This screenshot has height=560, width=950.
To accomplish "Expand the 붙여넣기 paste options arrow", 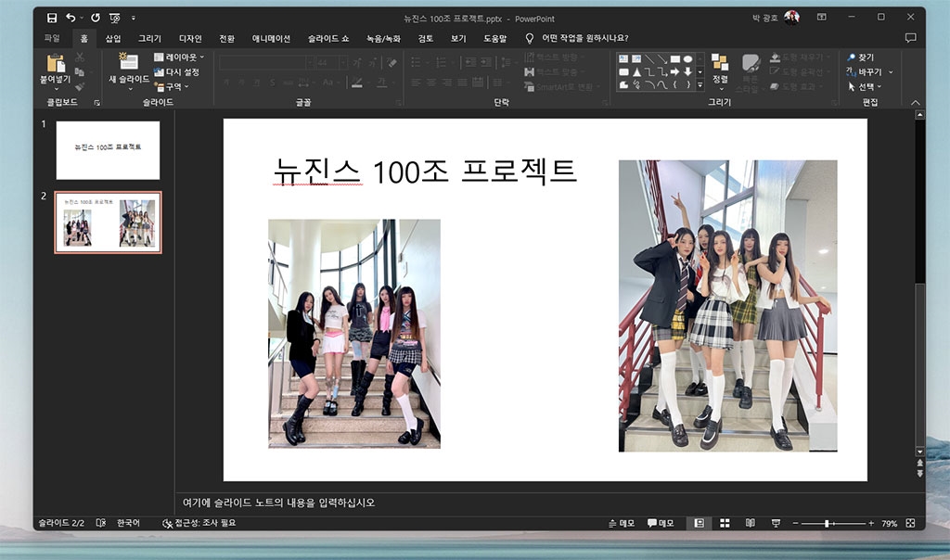I will pyautogui.click(x=56, y=90).
